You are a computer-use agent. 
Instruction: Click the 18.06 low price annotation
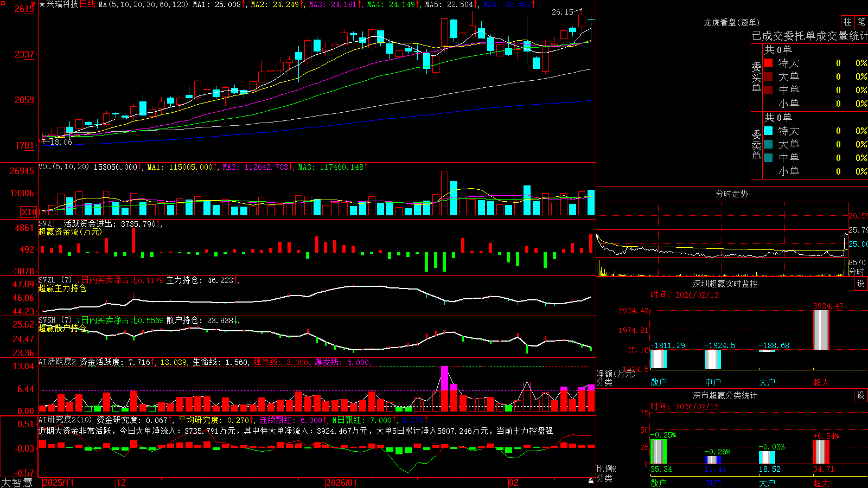pos(61,142)
